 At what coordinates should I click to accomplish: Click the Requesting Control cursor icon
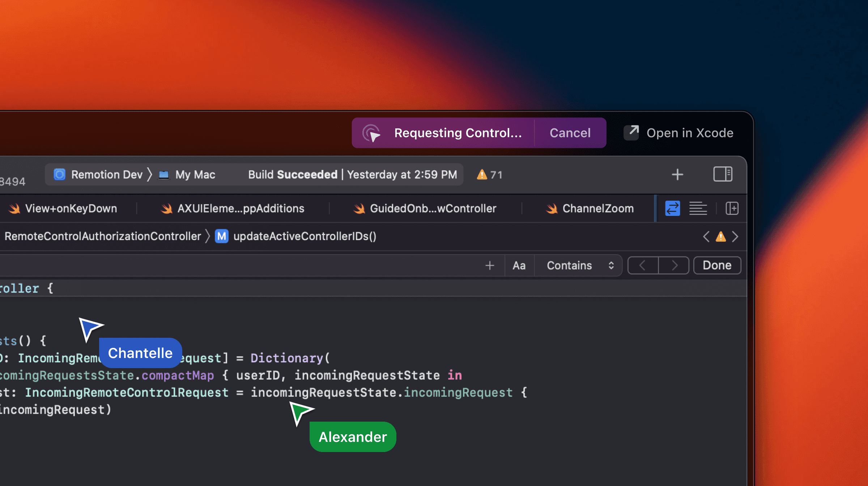pyautogui.click(x=371, y=133)
